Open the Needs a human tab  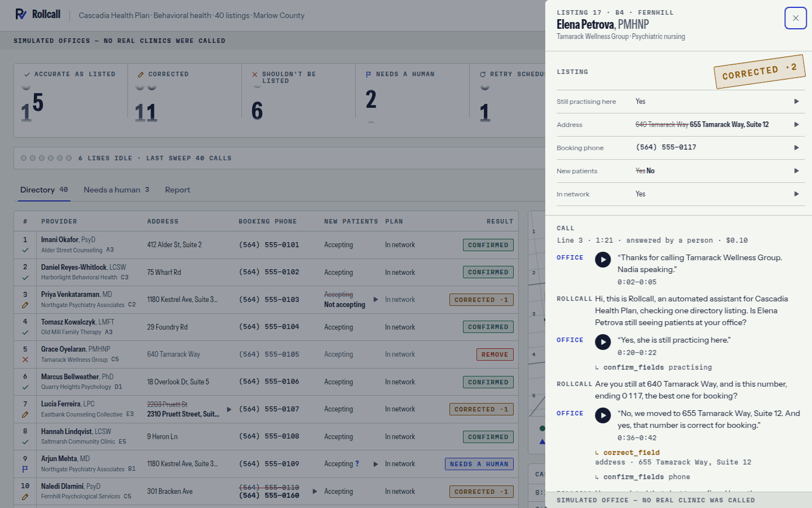(116, 190)
